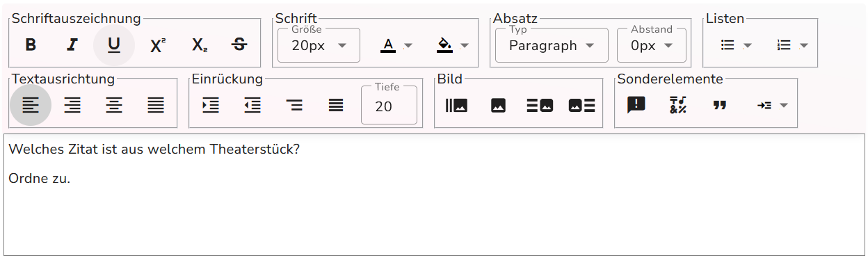Open the numbered list options
The width and height of the screenshot is (868, 258).
click(791, 45)
